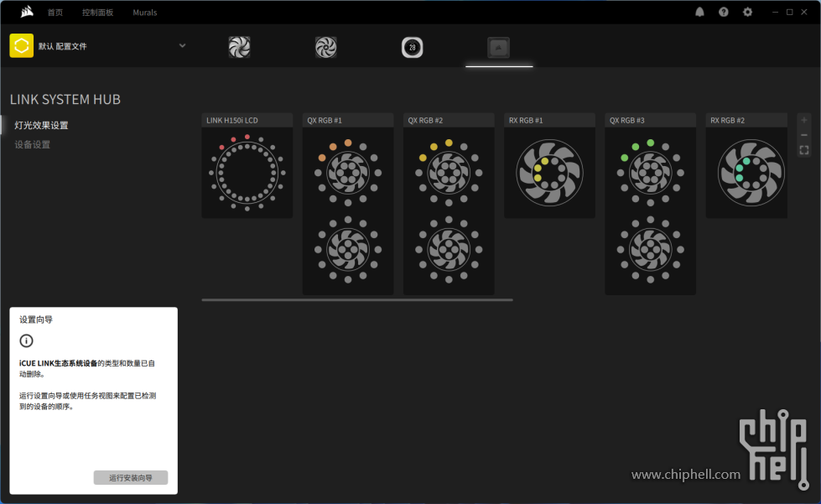The height and width of the screenshot is (504, 821).
Task: Fit device view to screen icon
Action: tap(803, 150)
